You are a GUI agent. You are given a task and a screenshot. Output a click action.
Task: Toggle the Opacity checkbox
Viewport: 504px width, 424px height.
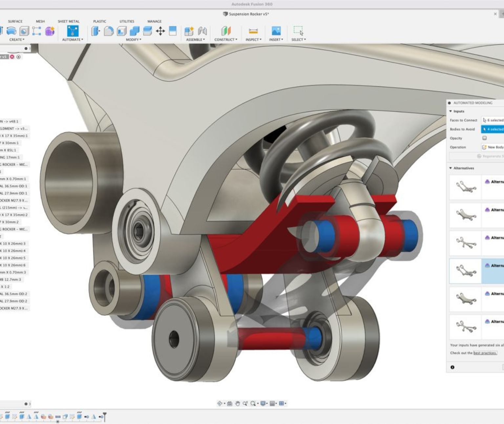pyautogui.click(x=484, y=138)
